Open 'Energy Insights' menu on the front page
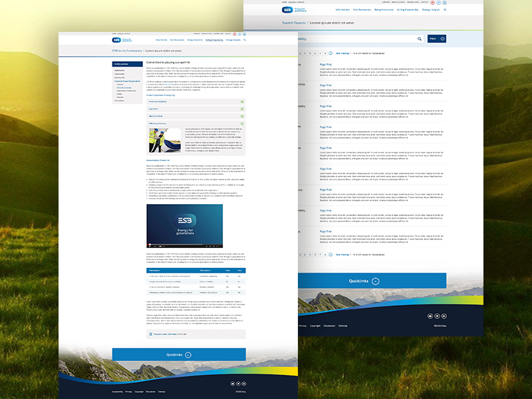532x399 pixels. point(233,40)
